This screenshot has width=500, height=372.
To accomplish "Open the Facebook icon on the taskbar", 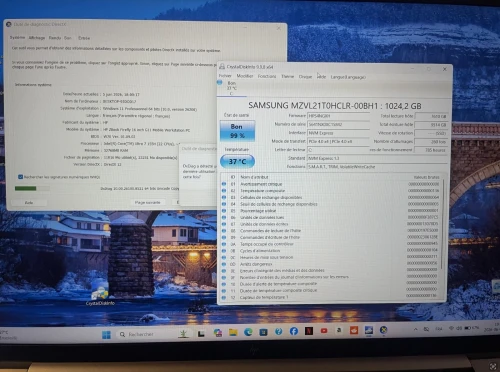I will [294, 331].
